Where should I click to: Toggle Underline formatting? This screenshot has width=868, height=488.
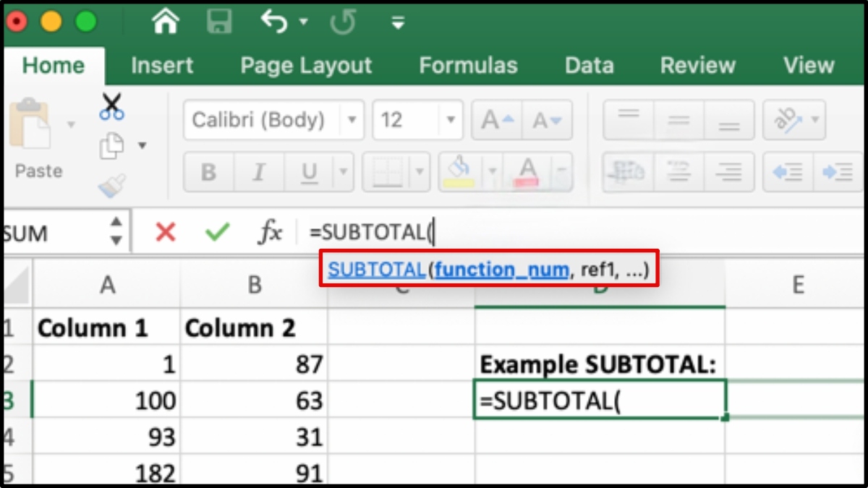click(x=310, y=172)
